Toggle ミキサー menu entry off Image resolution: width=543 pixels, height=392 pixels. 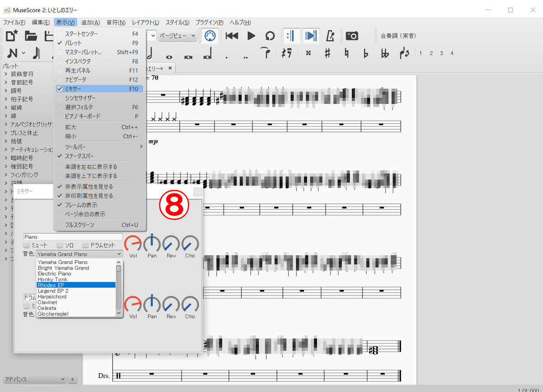point(99,89)
